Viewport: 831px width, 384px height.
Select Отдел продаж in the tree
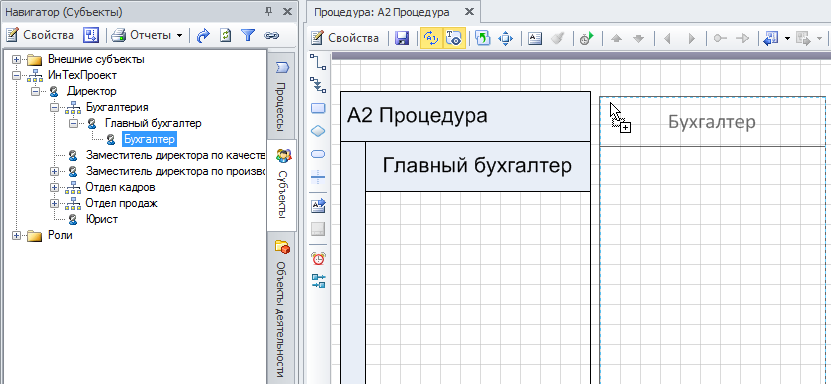121,203
